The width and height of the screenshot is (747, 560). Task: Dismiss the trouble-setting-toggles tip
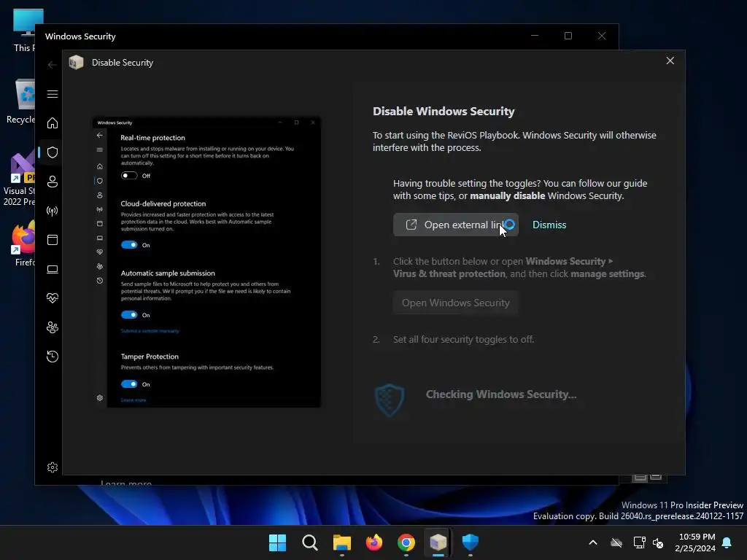pyautogui.click(x=549, y=225)
